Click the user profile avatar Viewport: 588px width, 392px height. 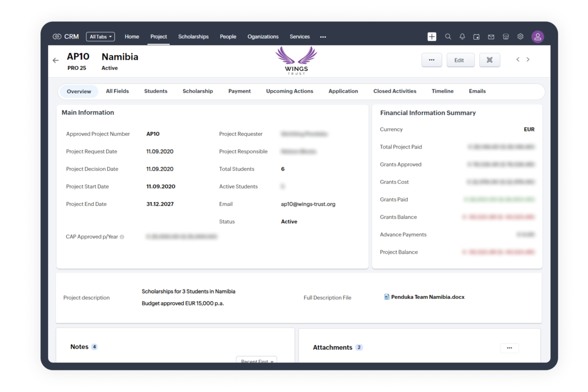537,37
